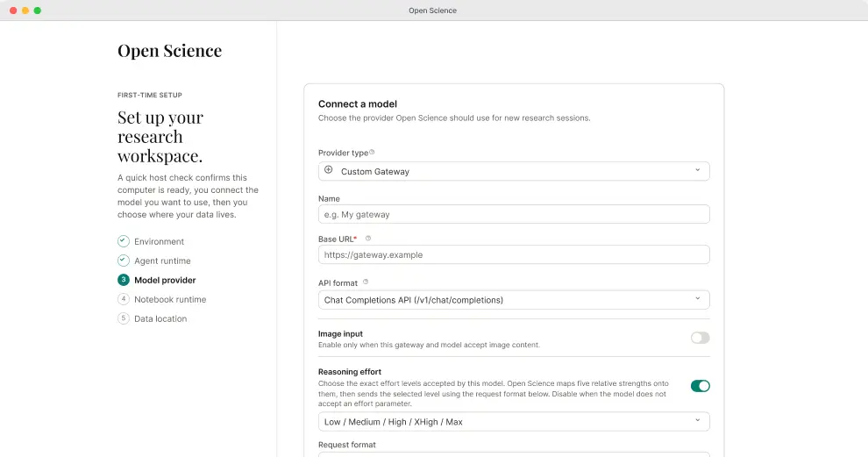
Task: Click the step 5 Data location badge
Action: [x=124, y=318]
